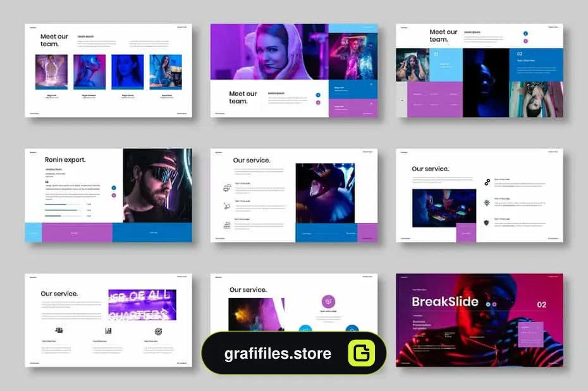Click the first team member photo in the four-photo slide
The width and height of the screenshot is (588, 391).
tap(51, 72)
